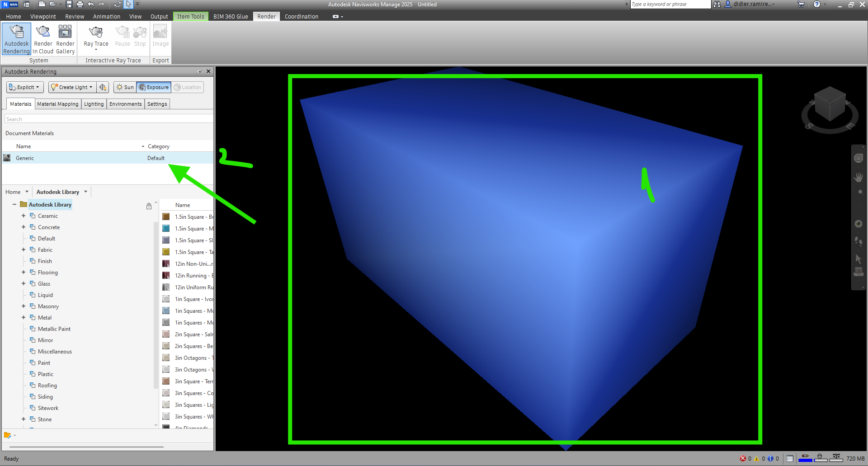Expand the Flooring category
The height and width of the screenshot is (466, 868).
tap(24, 273)
